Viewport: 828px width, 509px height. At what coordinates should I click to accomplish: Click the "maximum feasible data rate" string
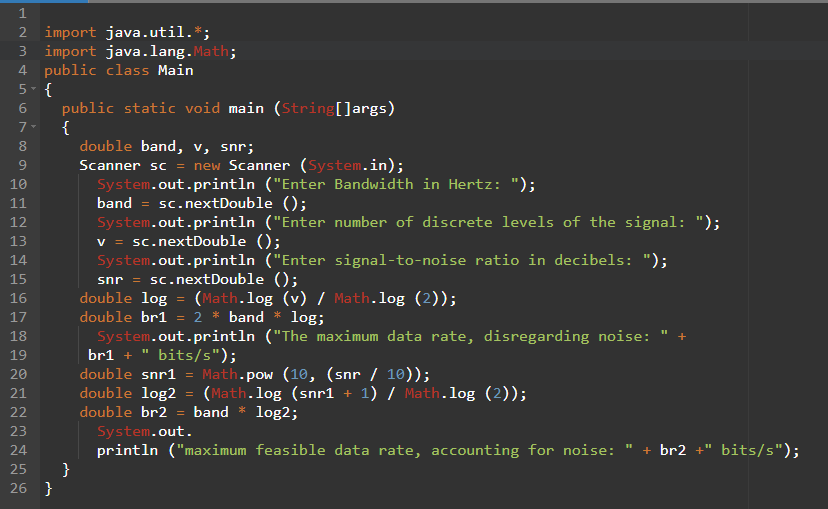[x=395, y=451]
